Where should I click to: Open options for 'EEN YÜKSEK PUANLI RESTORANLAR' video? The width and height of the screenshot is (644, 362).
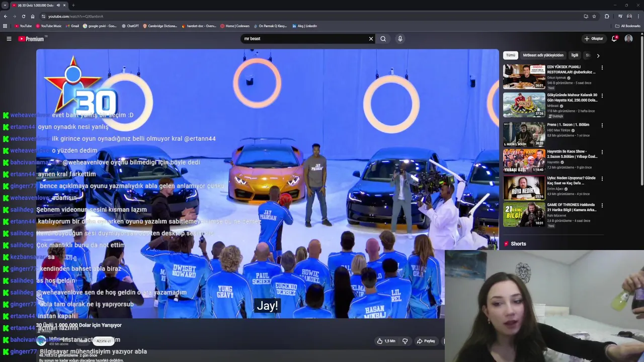602,68
